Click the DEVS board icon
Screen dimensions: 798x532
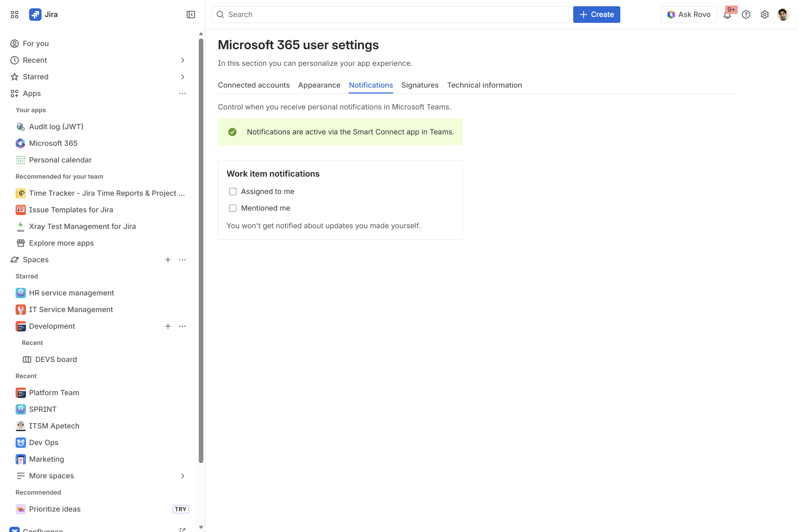(27, 360)
